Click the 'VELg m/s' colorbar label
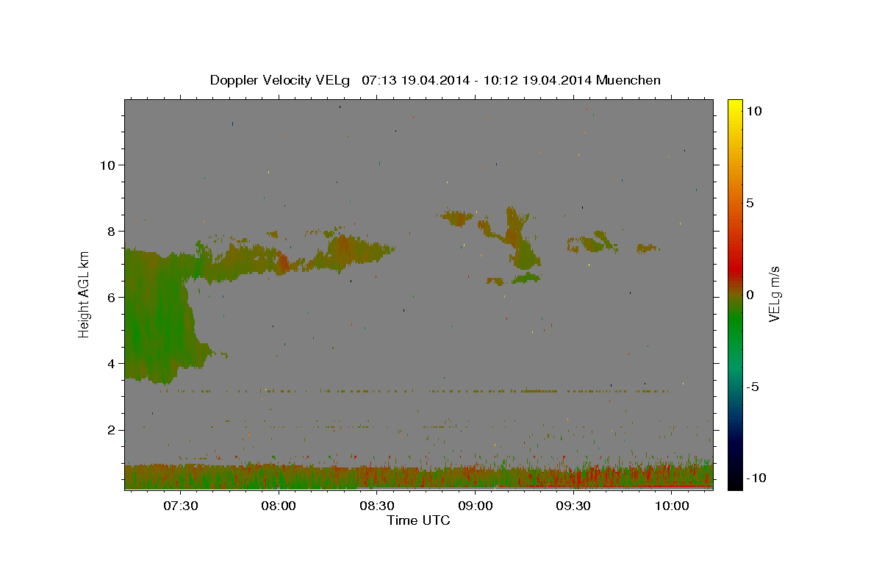This screenshot has height=588, width=882. click(x=774, y=294)
